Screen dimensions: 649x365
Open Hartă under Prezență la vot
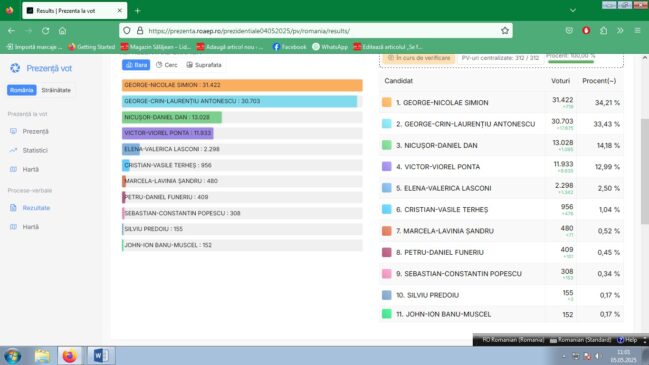(x=25, y=169)
